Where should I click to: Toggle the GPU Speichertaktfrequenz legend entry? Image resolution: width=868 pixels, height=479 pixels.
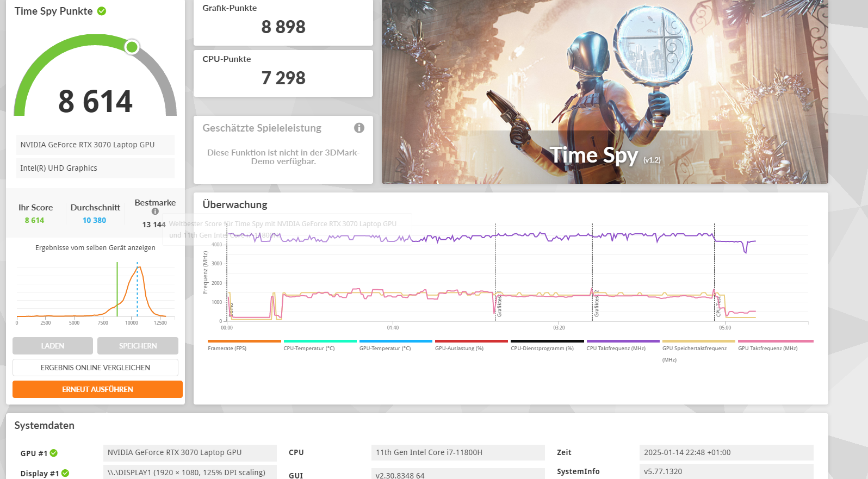tap(698, 351)
